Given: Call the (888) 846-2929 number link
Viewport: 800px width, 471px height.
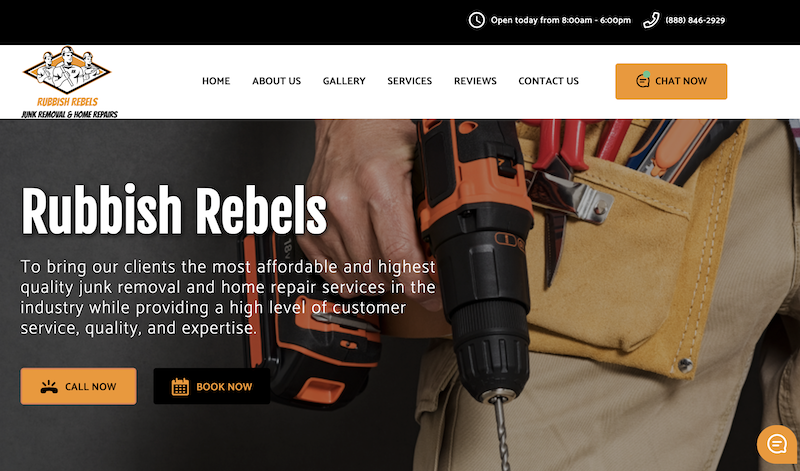Looking at the screenshot, I should [x=695, y=20].
